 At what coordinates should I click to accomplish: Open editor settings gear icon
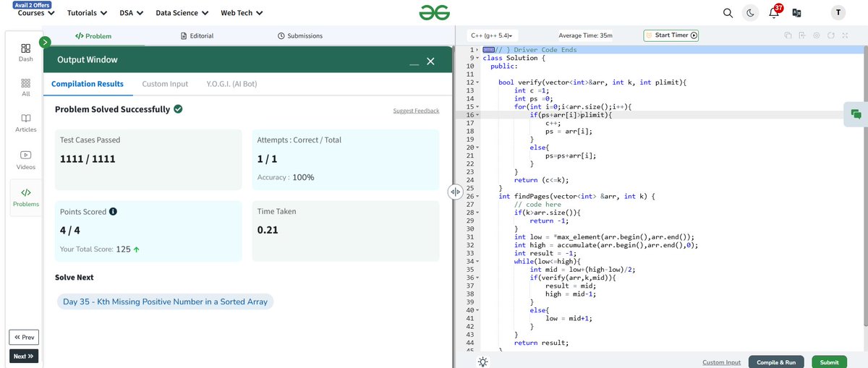(x=816, y=35)
